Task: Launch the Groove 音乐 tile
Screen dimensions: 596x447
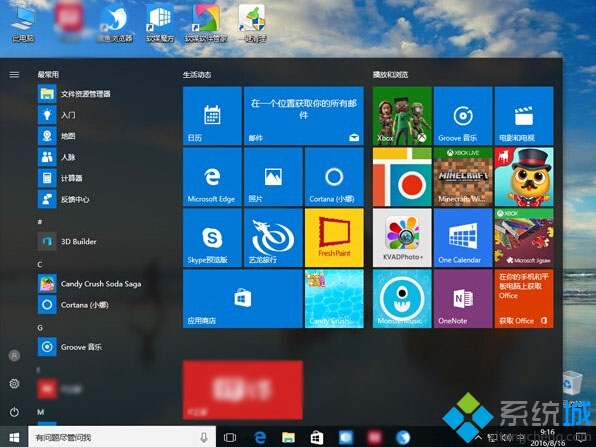Action: coord(463,116)
